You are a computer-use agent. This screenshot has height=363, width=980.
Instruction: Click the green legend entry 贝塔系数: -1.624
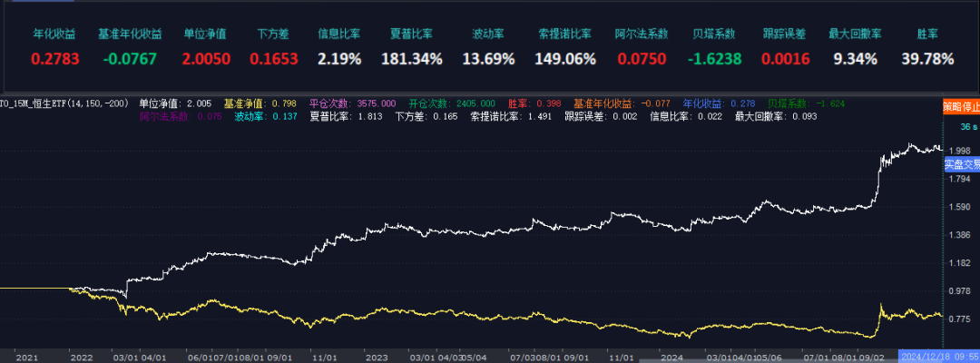pos(807,103)
